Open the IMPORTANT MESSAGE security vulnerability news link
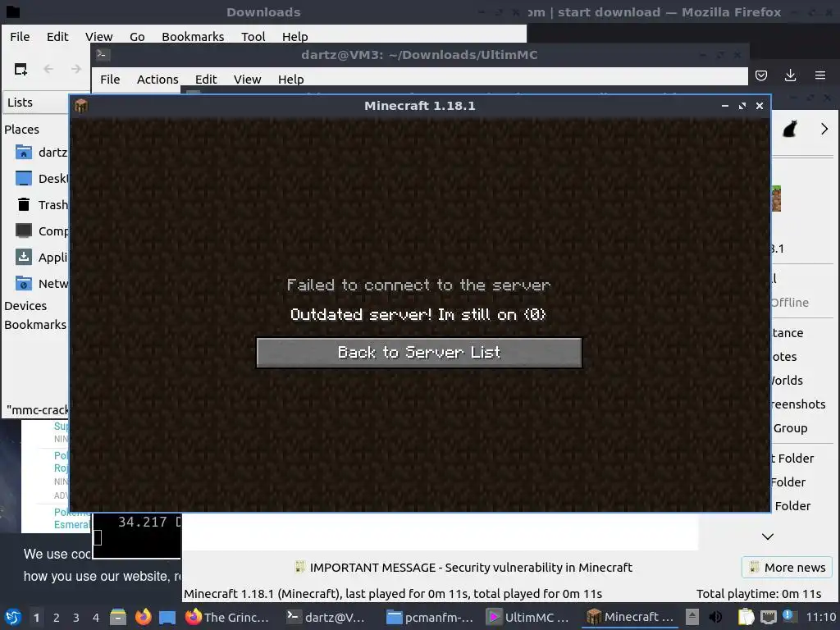840x630 pixels. click(464, 568)
